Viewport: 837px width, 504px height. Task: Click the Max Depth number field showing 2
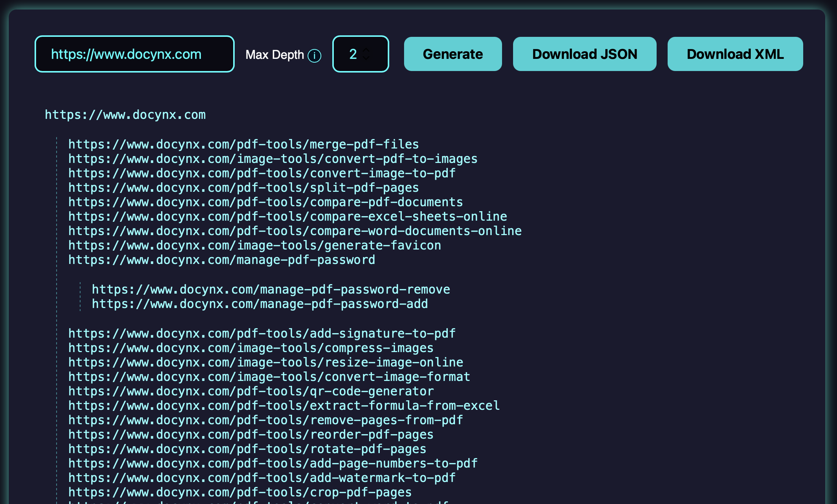click(360, 54)
